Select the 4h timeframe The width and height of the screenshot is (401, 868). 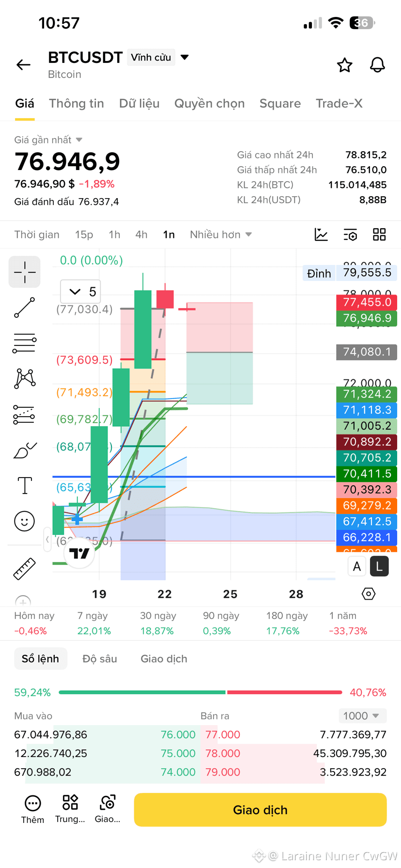tap(141, 234)
